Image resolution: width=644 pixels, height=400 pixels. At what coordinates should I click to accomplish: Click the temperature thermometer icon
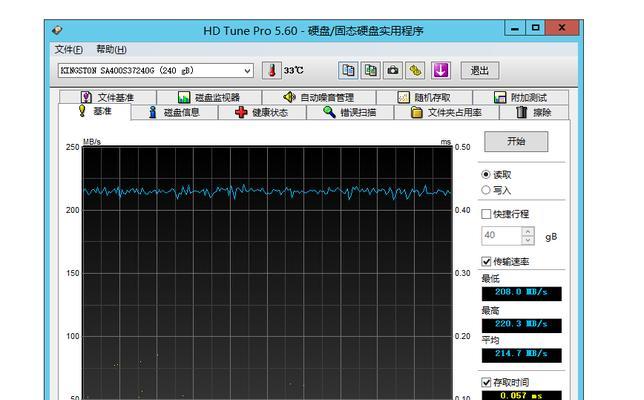point(271,71)
